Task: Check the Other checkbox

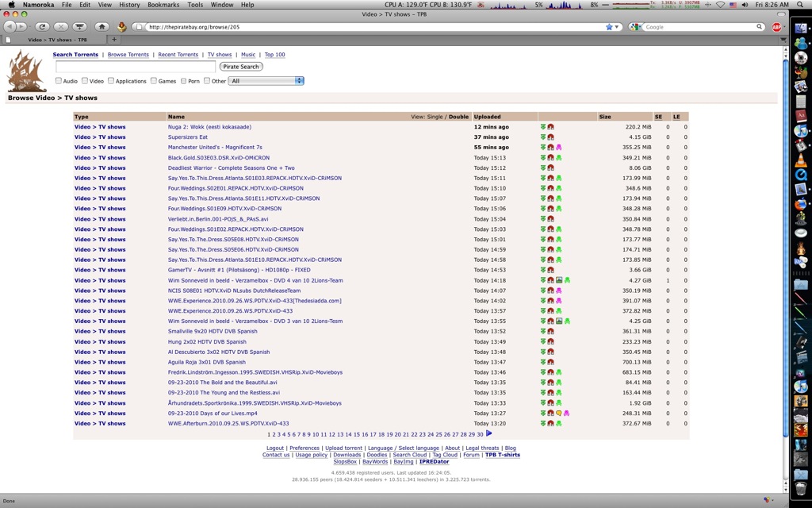Action: coord(207,80)
